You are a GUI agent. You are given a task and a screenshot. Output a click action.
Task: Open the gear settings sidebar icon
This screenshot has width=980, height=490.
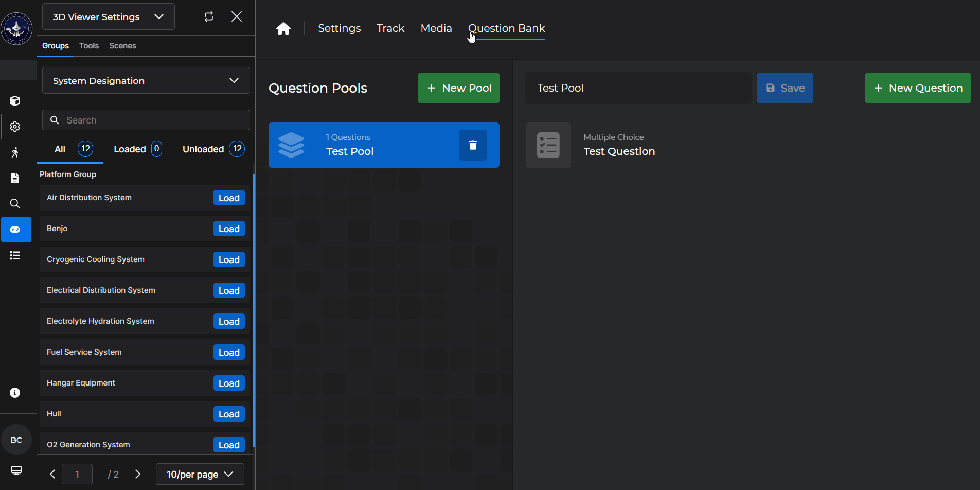[15, 127]
